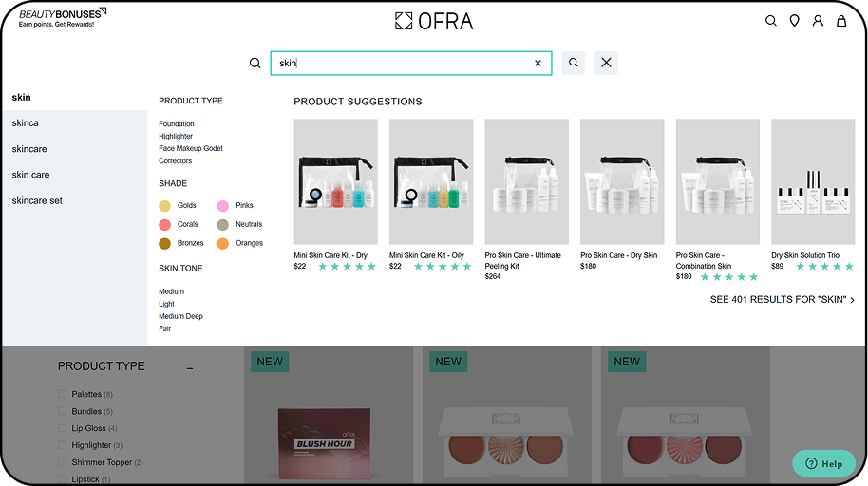
Task: Check the Bundles filter checkbox
Action: [63, 411]
